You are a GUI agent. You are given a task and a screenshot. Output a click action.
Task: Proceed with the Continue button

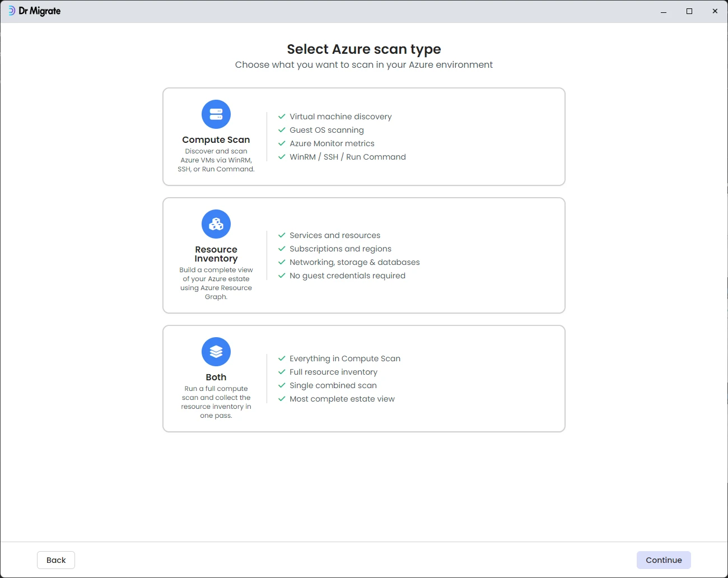664,560
